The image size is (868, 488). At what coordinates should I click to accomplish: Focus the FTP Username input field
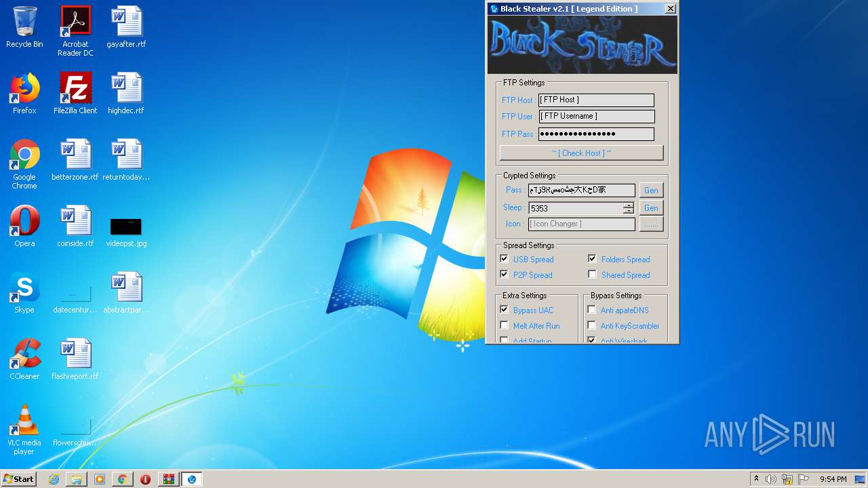[x=596, y=117]
